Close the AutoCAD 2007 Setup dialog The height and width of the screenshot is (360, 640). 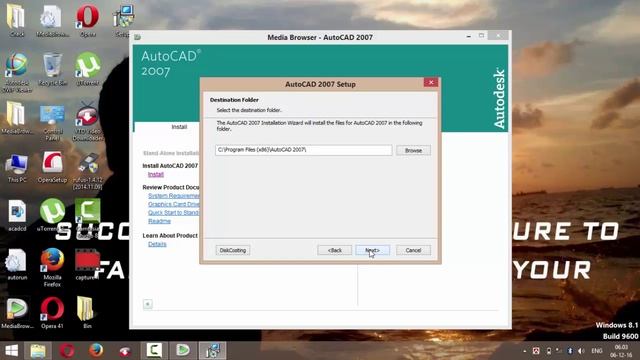pos(431,82)
